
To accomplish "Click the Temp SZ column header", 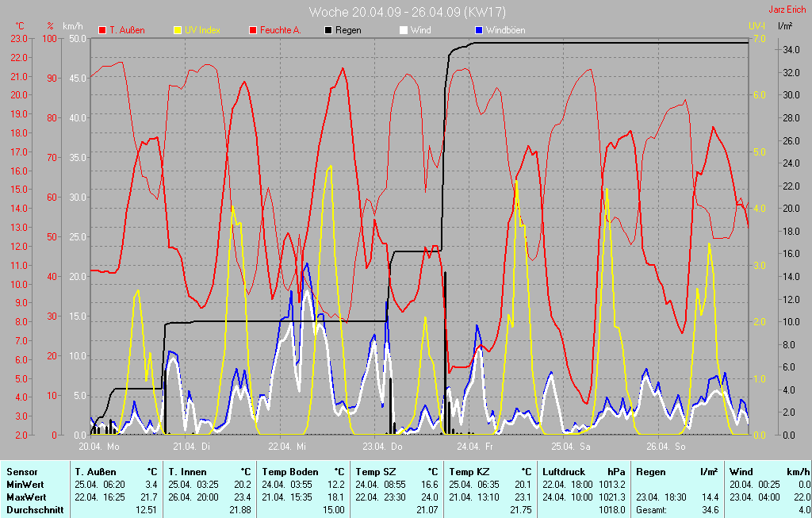I will coord(376,472).
